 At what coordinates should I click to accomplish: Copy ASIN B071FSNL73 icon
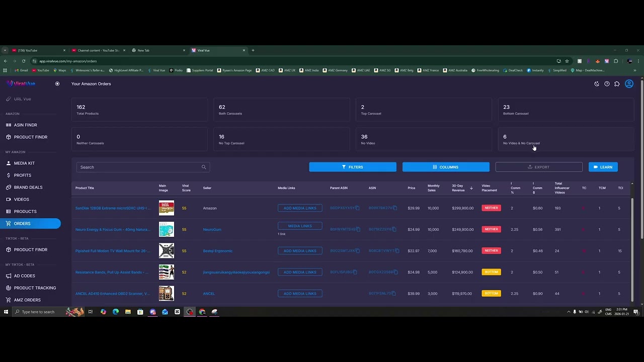393,294
